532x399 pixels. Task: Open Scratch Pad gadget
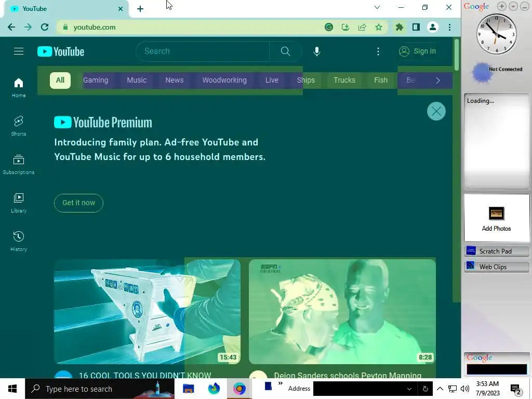tap(496, 251)
